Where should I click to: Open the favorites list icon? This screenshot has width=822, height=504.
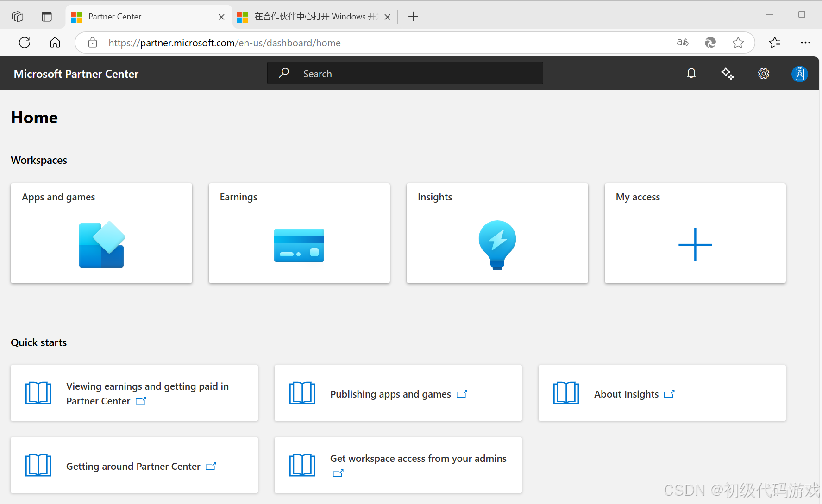coord(775,43)
